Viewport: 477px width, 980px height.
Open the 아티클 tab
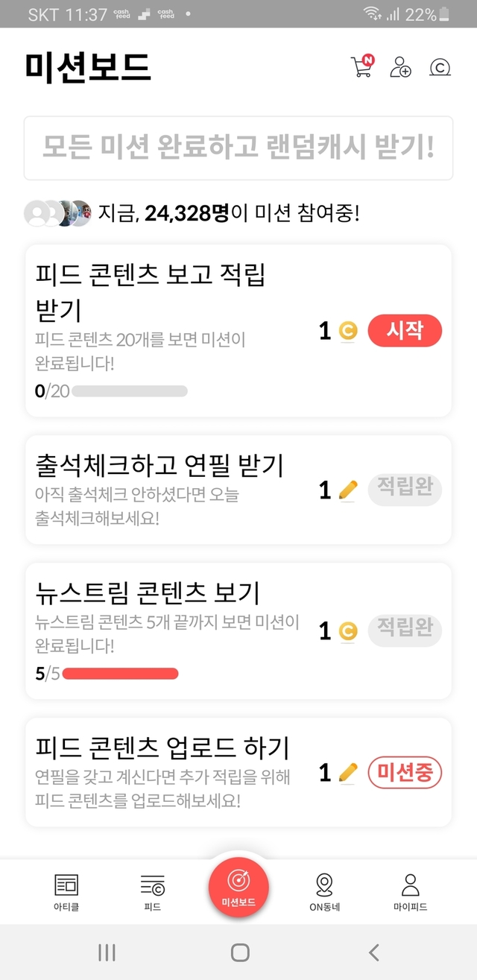(x=66, y=892)
